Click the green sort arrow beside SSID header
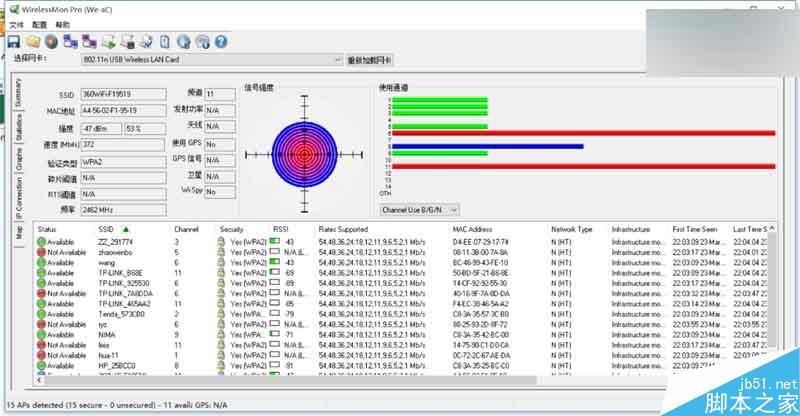Image resolution: width=800 pixels, height=416 pixels. pyautogui.click(x=126, y=229)
